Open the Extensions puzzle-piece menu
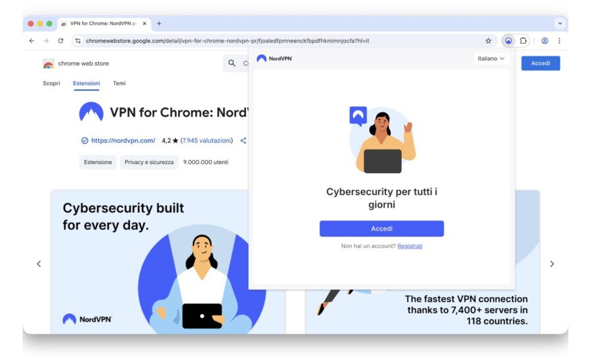This screenshot has width=591, height=364. [x=523, y=41]
